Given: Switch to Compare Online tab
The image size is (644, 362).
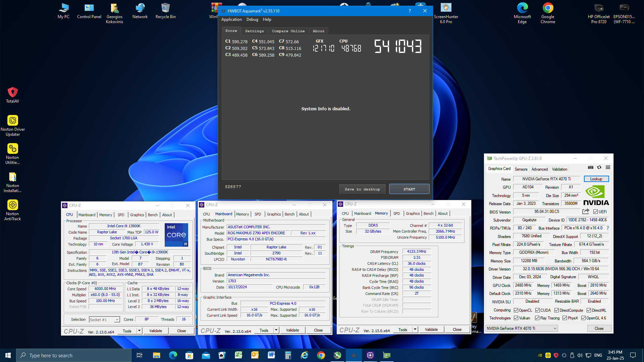Looking at the screenshot, I should (x=288, y=31).
